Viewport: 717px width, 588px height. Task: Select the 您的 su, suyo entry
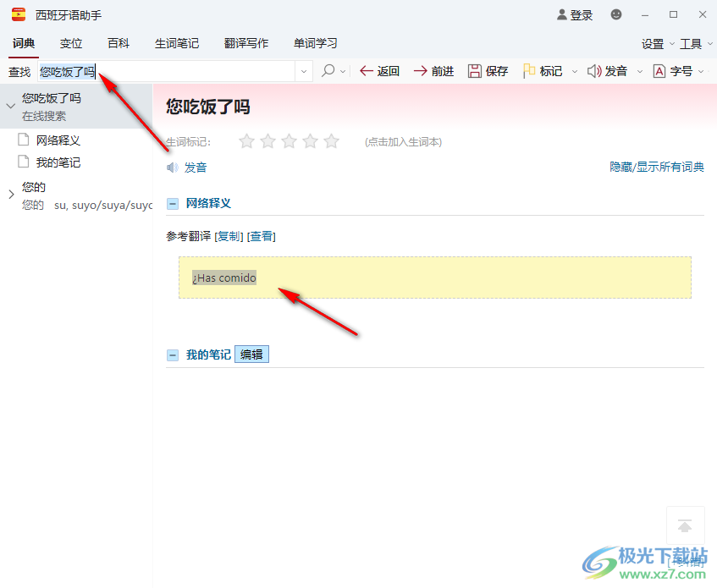click(76, 195)
